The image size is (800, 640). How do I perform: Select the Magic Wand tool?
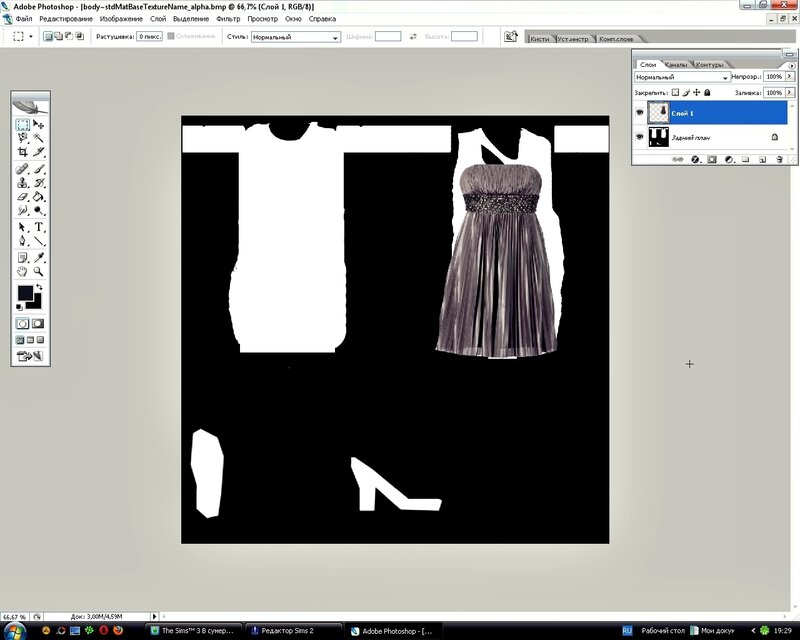[x=39, y=138]
